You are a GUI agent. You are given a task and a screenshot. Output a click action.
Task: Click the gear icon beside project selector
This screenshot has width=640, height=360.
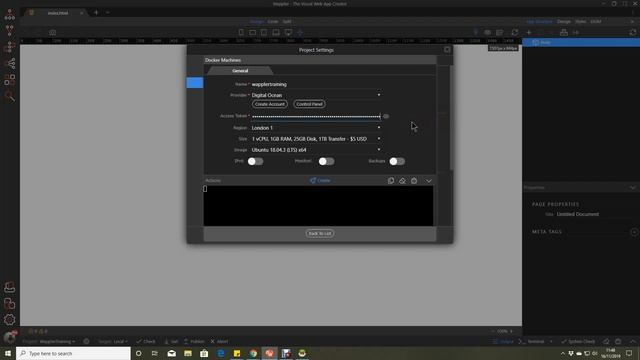pyautogui.click(x=86, y=341)
